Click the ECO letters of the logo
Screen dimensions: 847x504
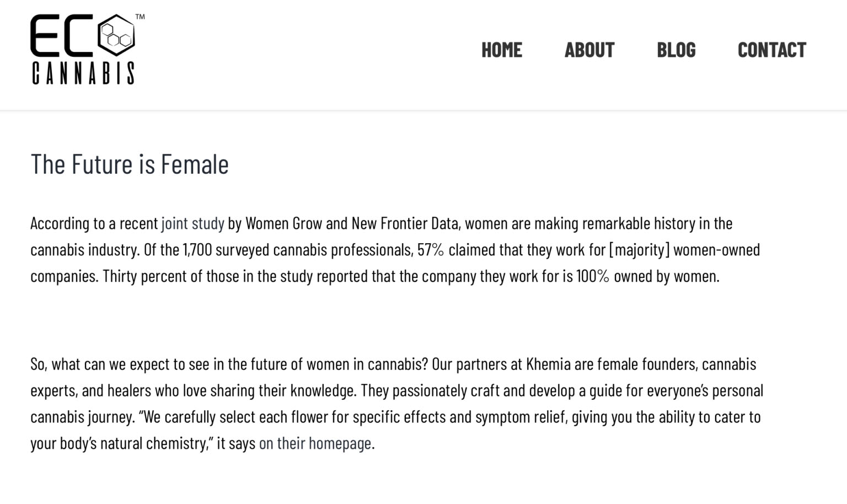[83, 35]
